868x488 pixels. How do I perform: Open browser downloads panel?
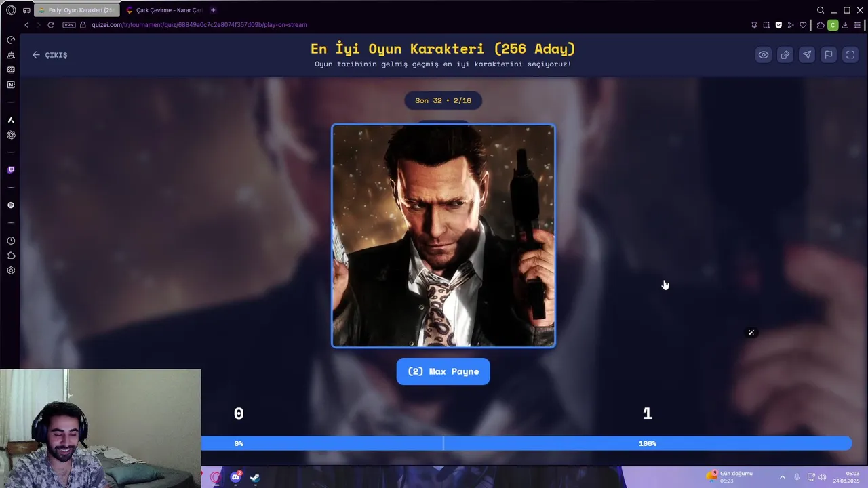pyautogui.click(x=845, y=25)
